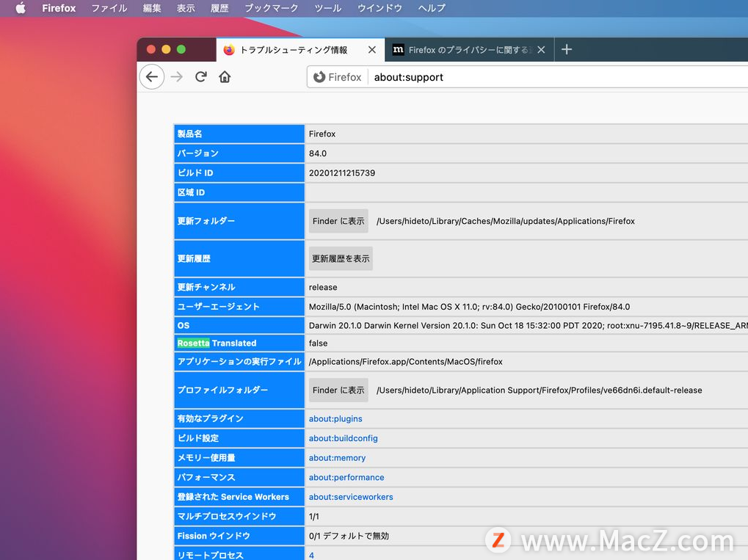Click the Firefox identity icon in address bar
Screen dimensions: 748x560
click(x=319, y=77)
